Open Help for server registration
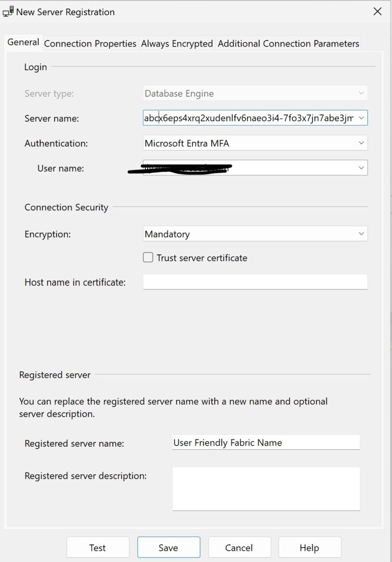 tap(310, 547)
